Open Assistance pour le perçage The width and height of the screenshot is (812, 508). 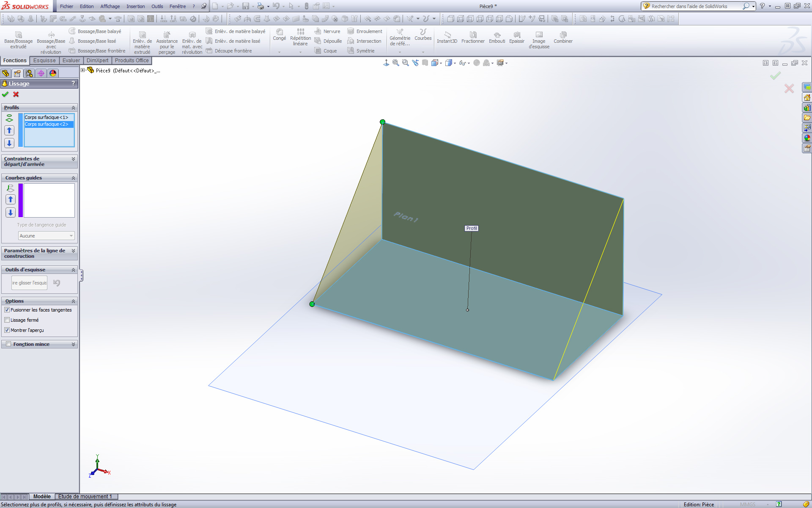(x=167, y=43)
